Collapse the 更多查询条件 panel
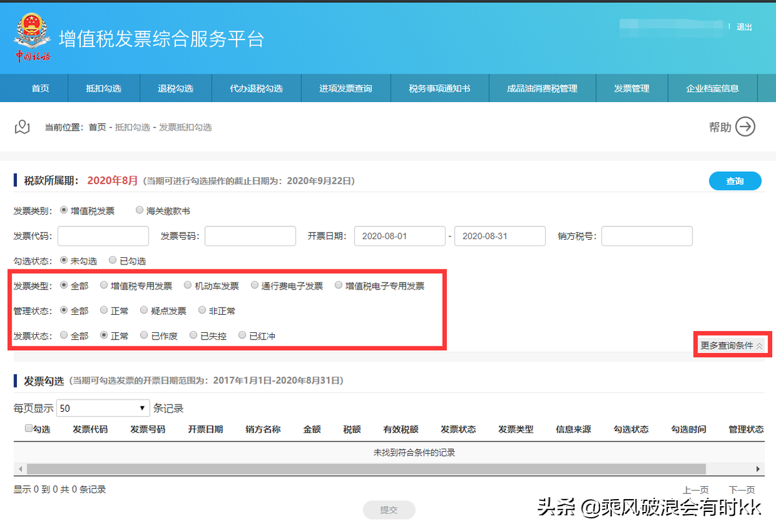Image resolution: width=776 pixels, height=532 pixels. click(731, 345)
